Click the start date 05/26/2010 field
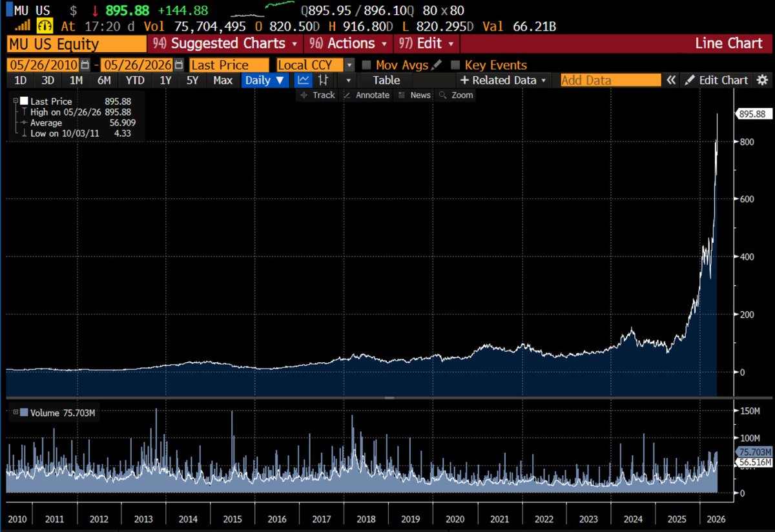The image size is (775, 532). tap(43, 65)
